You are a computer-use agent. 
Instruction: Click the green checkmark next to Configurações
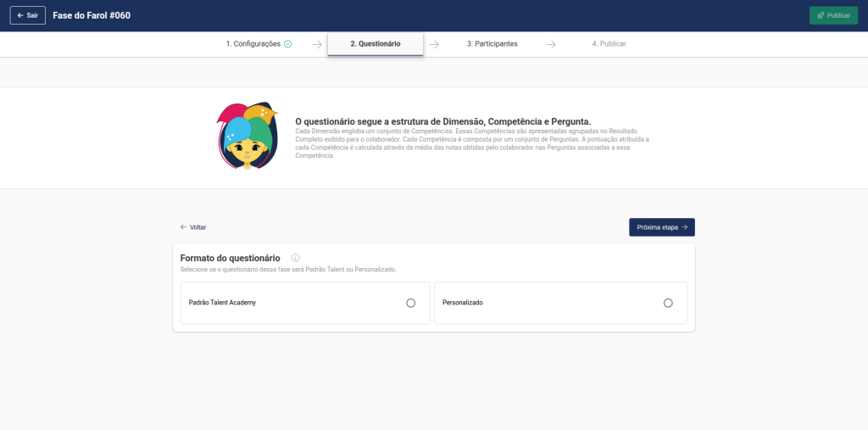288,44
